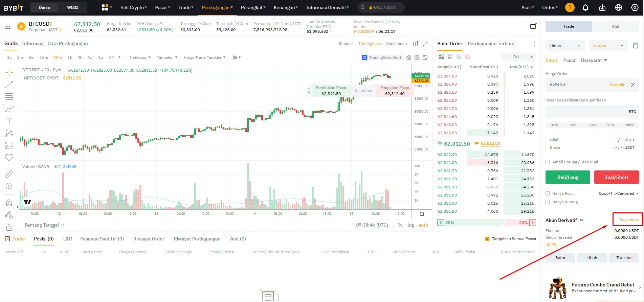Click the Tingkatkan link
Screen dimensions: 644x302
point(628,220)
